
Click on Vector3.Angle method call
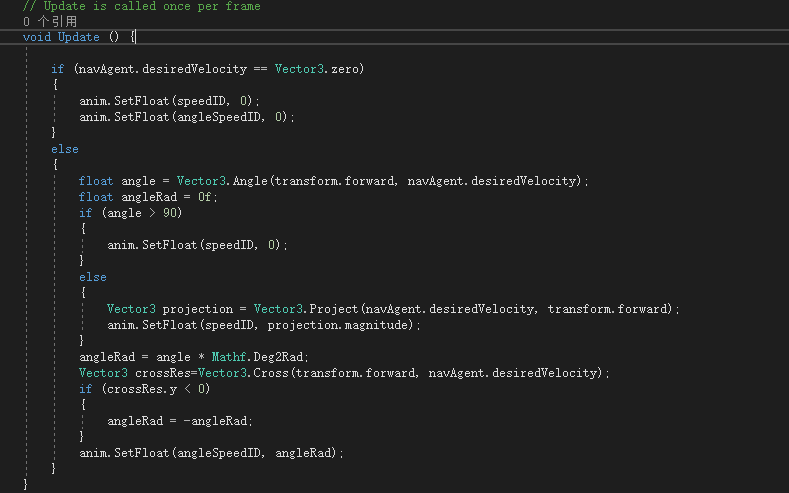(x=222, y=181)
